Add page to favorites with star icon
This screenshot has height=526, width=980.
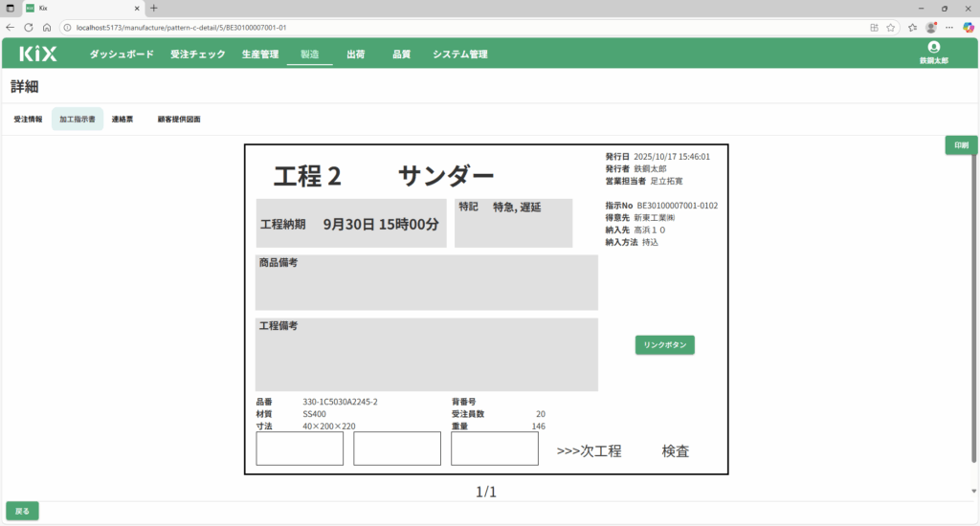click(890, 28)
